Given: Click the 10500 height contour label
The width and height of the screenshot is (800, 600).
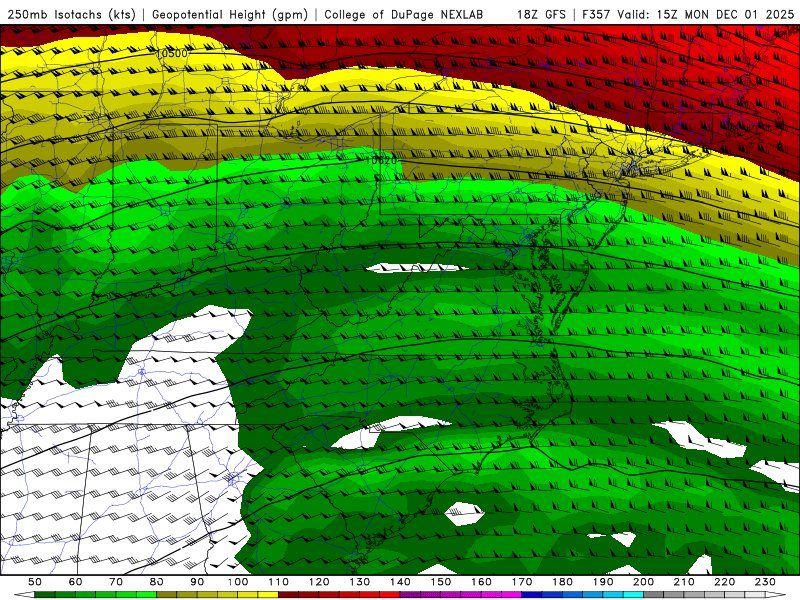Looking at the screenshot, I should click(171, 53).
